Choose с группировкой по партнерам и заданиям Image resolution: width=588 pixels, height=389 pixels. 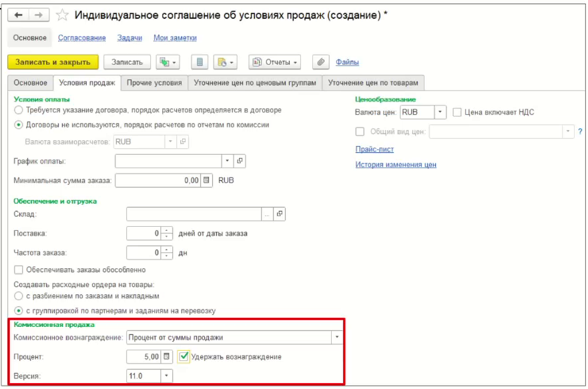point(19,311)
